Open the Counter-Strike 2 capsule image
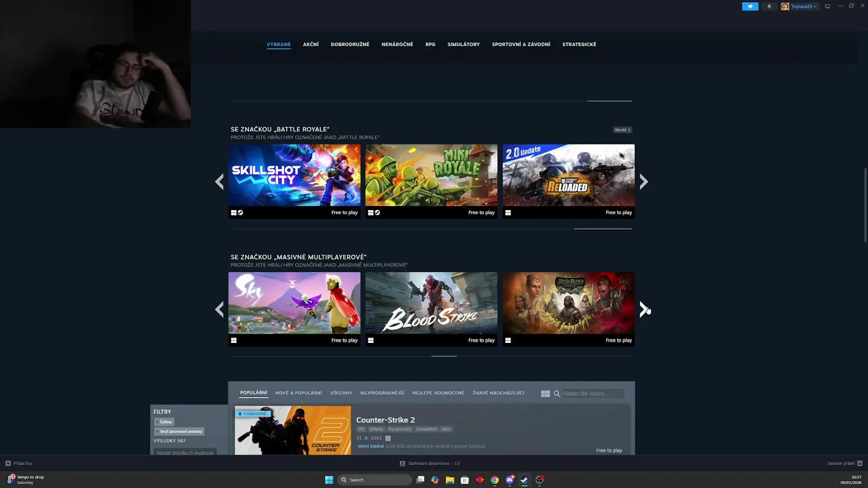The height and width of the screenshot is (488, 868). (x=293, y=430)
